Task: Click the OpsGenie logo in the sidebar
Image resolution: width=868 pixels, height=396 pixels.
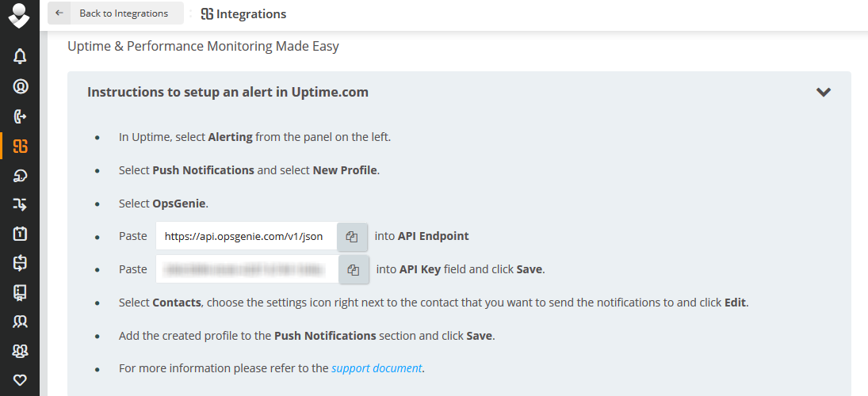Action: pyautogui.click(x=19, y=15)
